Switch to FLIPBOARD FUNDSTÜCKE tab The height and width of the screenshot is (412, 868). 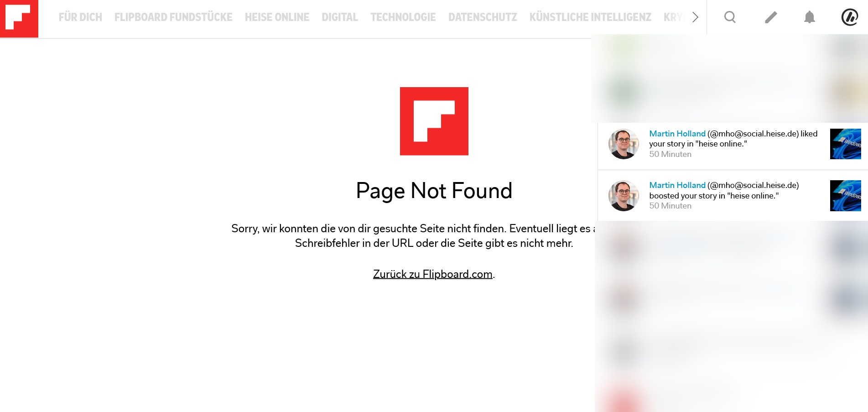click(x=173, y=17)
